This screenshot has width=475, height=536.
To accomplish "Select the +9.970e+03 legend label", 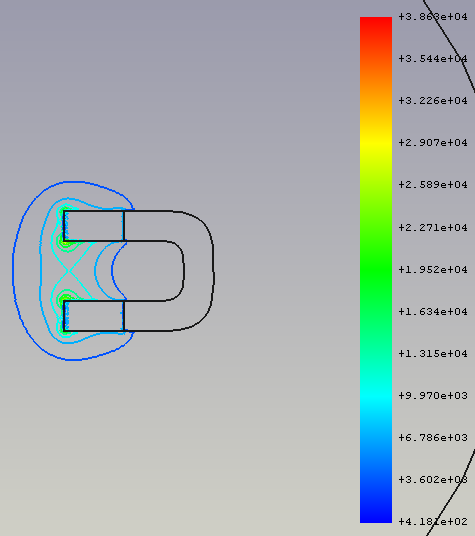I will [x=433, y=396].
